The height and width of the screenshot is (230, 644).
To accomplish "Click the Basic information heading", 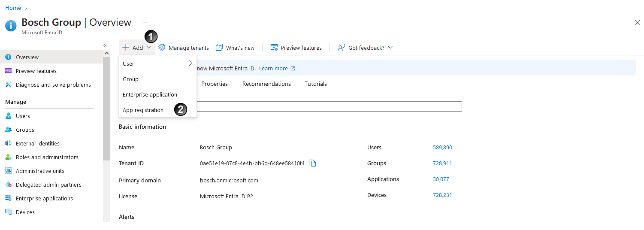I will 142,127.
